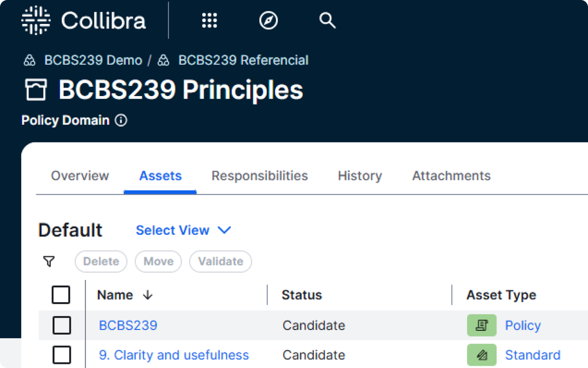Click the BCBS239 Principles page title
The width and height of the screenshot is (588, 368).
tap(181, 90)
